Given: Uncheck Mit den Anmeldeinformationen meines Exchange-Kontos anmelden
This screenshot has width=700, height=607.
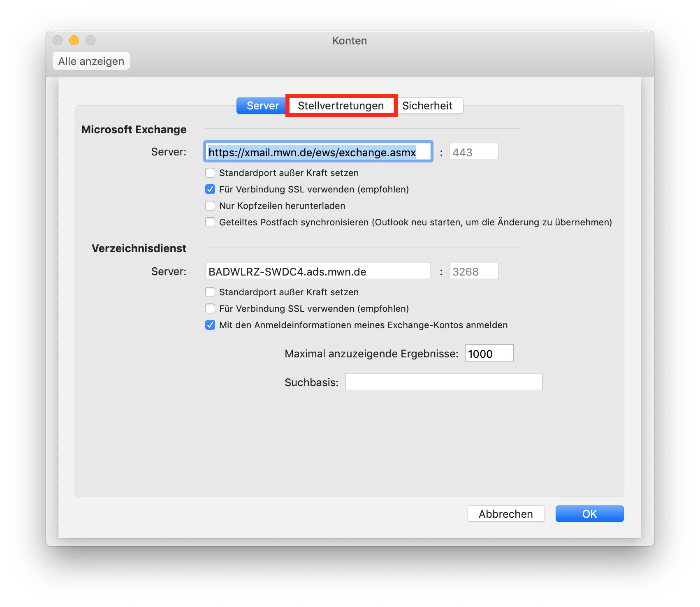Looking at the screenshot, I should pos(210,325).
